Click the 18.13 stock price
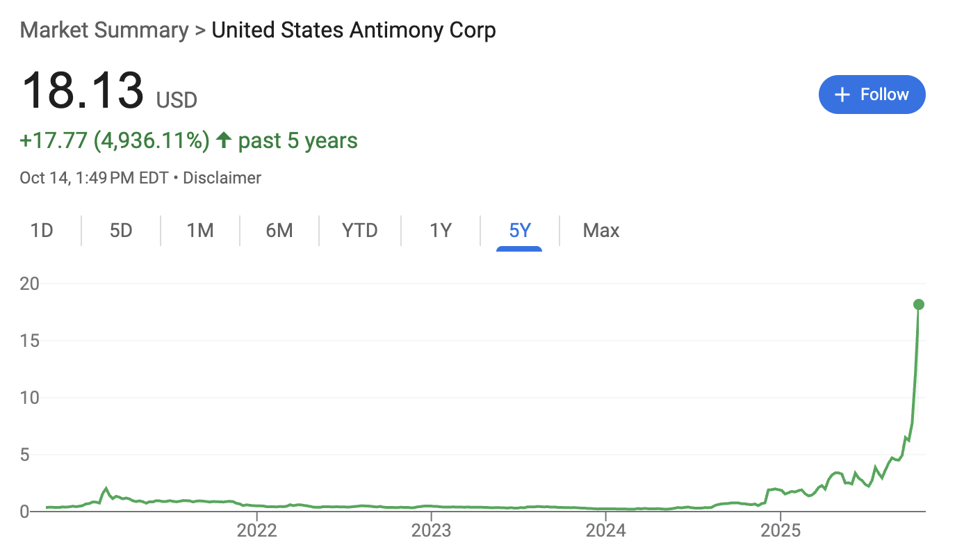The image size is (980, 538). coord(83,91)
